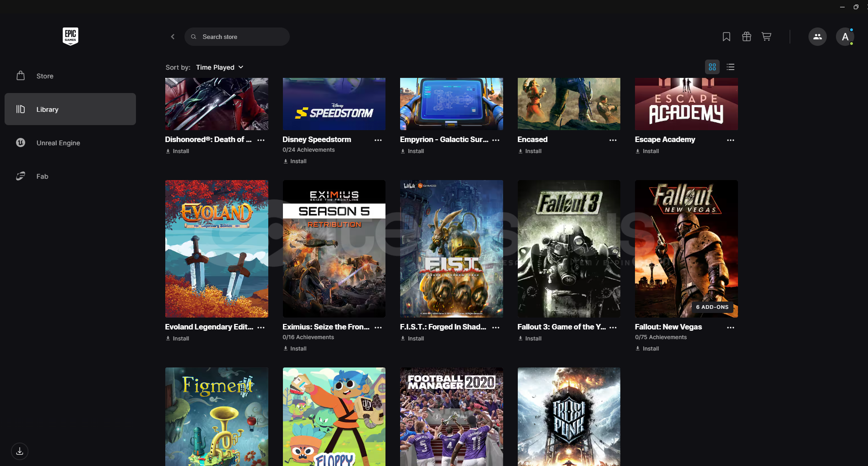Viewport: 868px width, 466px height.
Task: Open the Floppy Knights cover art
Action: (334, 417)
